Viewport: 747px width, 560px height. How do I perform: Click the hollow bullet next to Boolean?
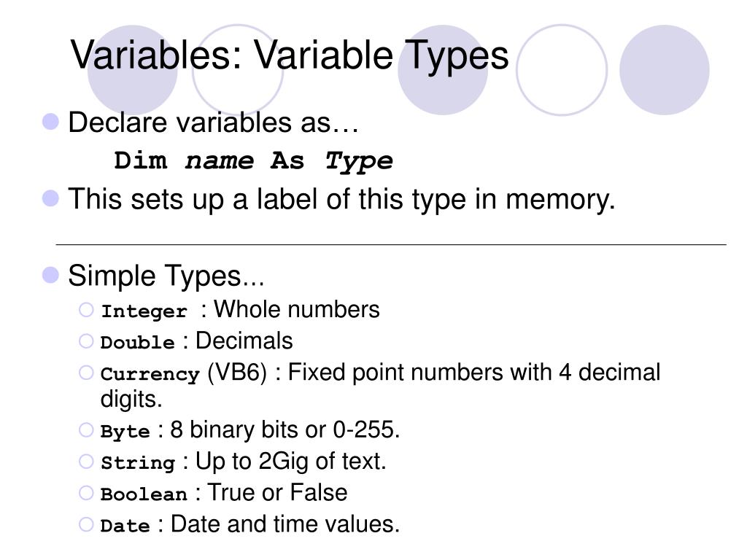click(x=86, y=493)
